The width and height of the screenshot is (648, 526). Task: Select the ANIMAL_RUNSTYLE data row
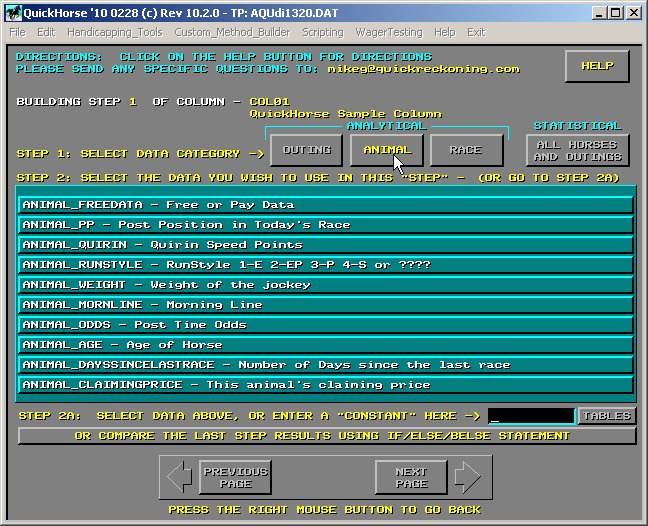click(326, 265)
